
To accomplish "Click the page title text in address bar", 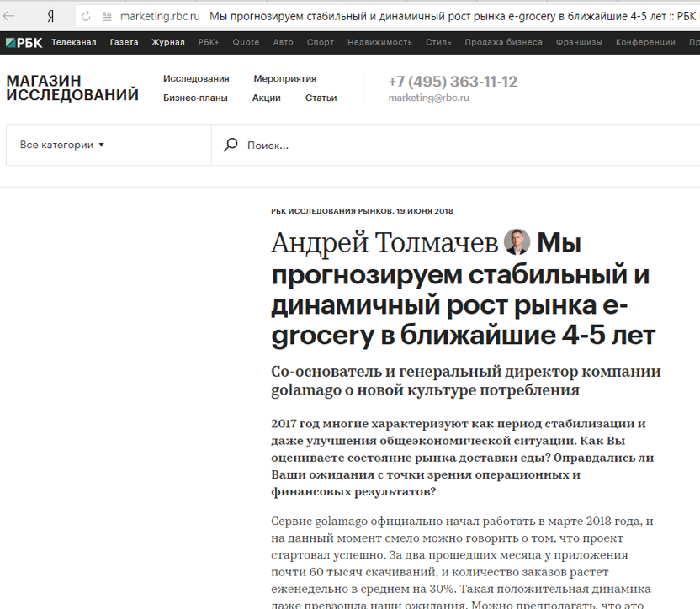I will 453,17.
